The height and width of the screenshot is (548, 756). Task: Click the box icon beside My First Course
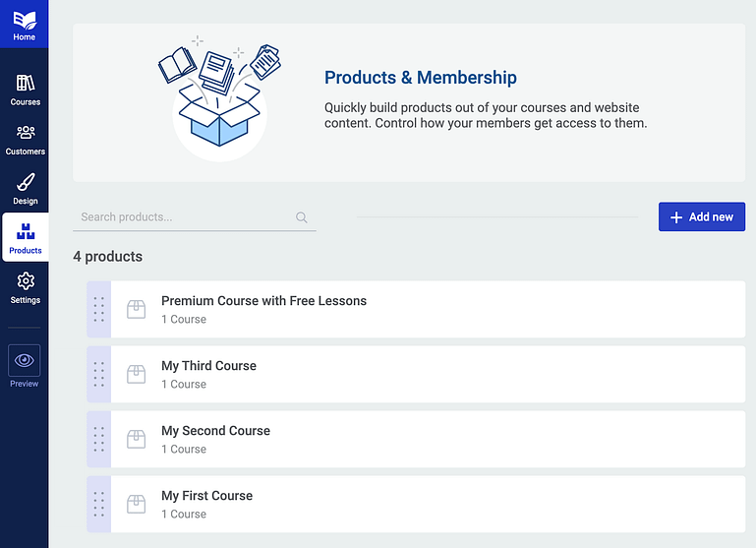tap(136, 504)
